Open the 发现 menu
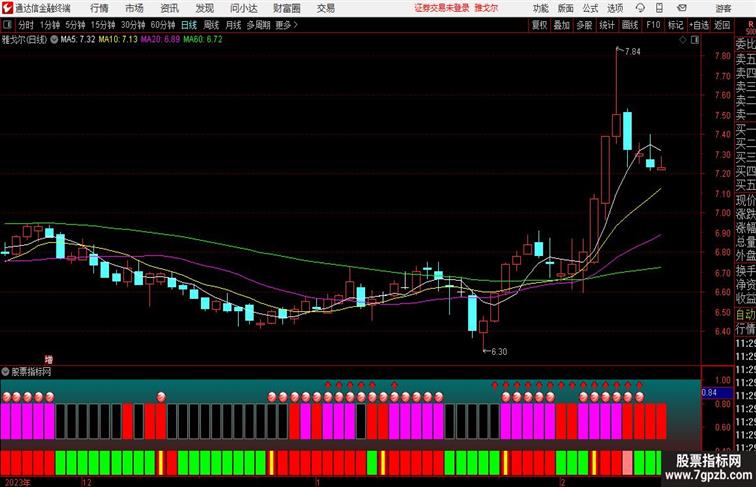The height and width of the screenshot is (487, 756). (x=204, y=8)
